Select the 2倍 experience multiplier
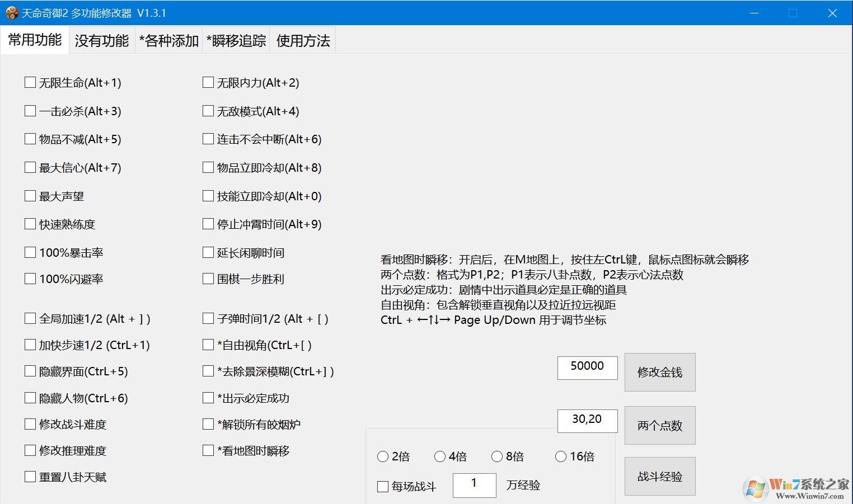853x504 pixels. coord(383,456)
